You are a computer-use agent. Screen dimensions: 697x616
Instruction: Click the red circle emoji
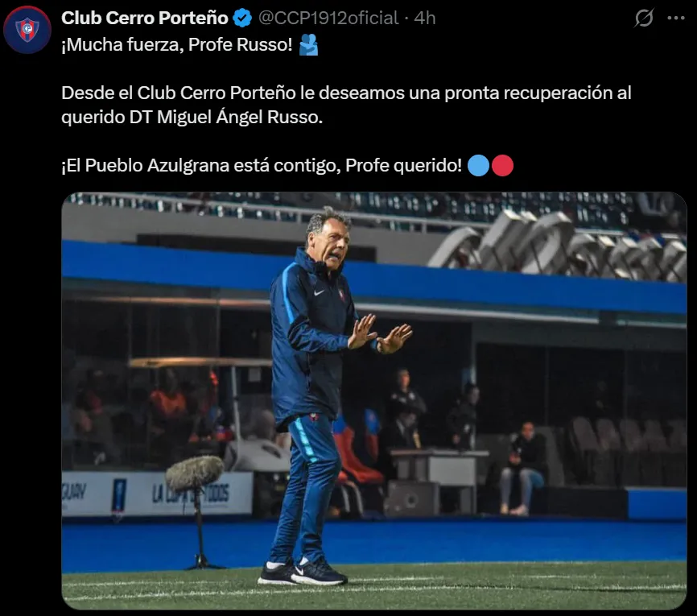click(x=502, y=166)
